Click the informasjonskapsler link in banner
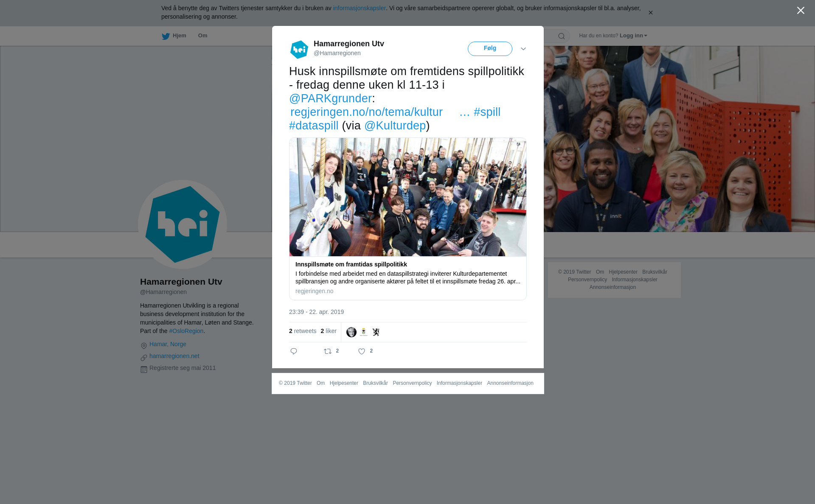 pos(359,8)
